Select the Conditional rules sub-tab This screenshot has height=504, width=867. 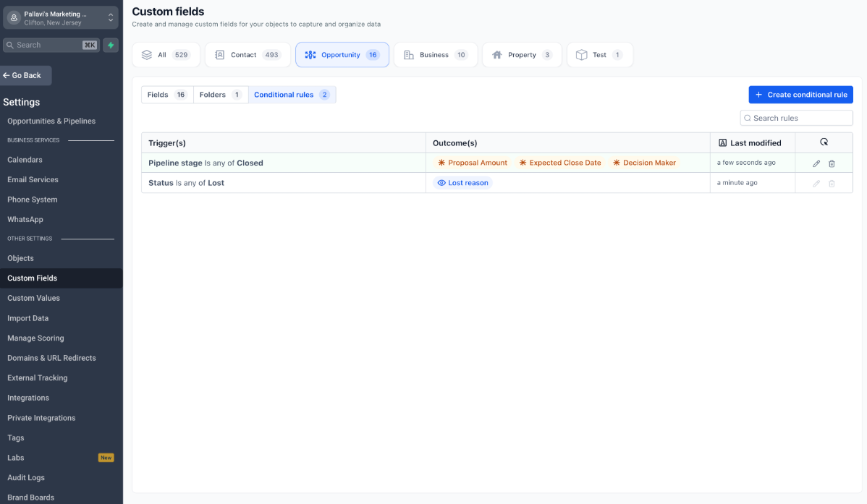click(x=292, y=95)
